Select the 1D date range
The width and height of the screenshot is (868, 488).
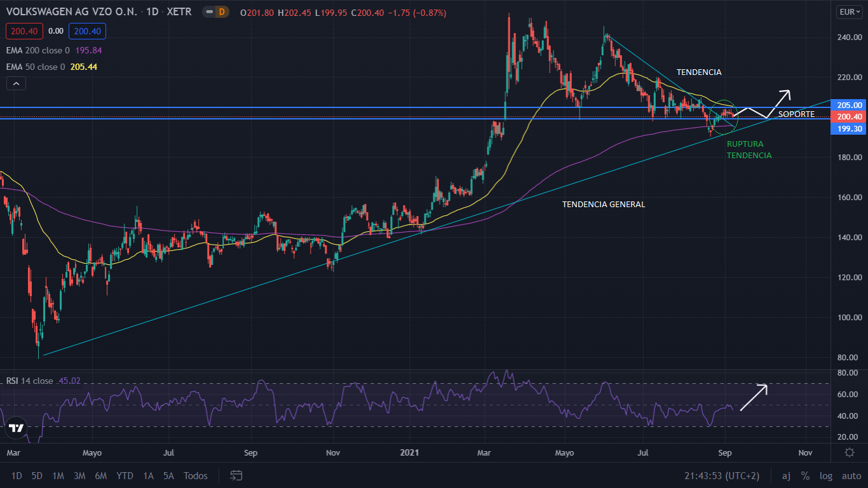tap(17, 475)
